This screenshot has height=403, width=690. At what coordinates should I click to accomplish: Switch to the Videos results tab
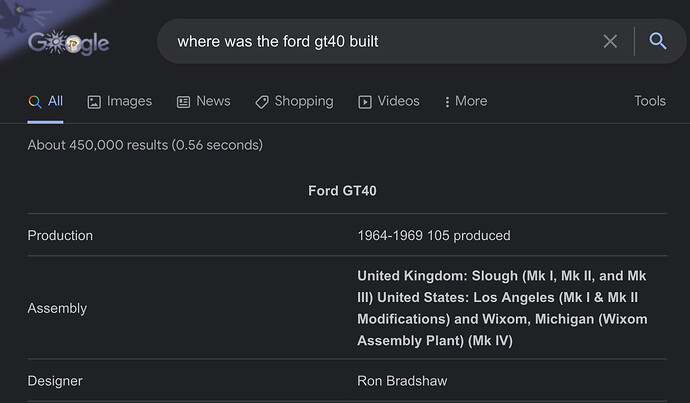(398, 101)
